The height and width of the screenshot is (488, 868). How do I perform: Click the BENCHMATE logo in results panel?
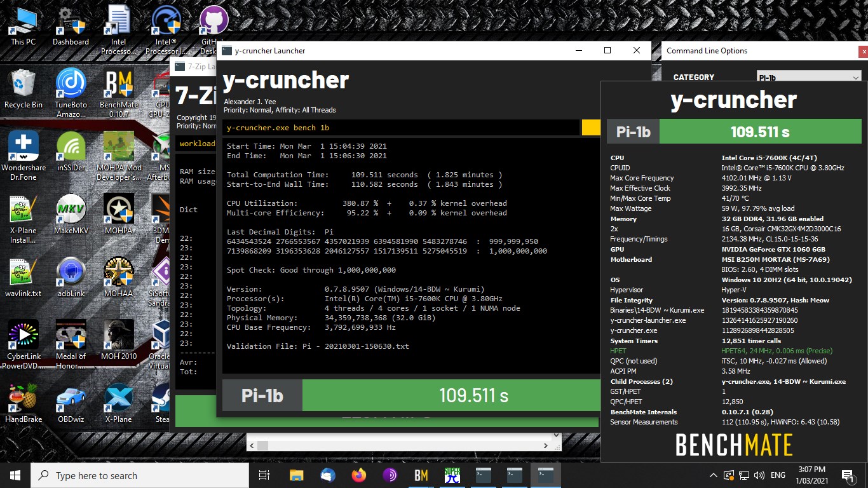734,445
